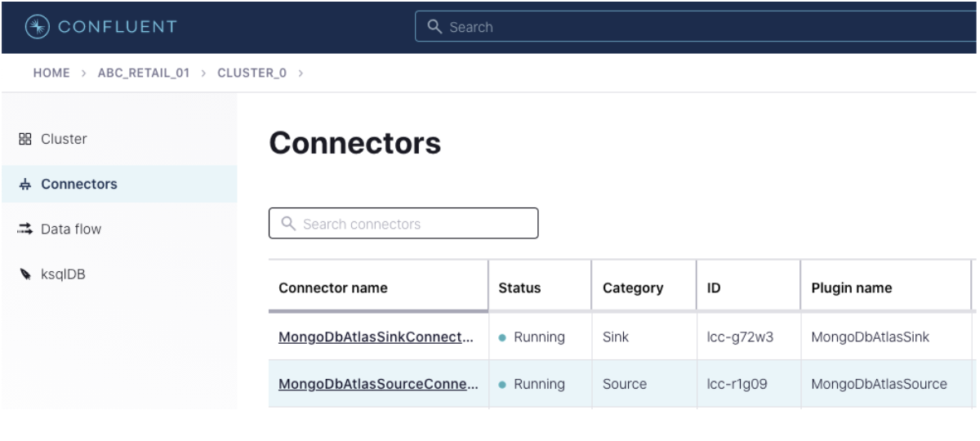Select Connectors in the sidebar
Viewport: 980px width, 441px height.
coord(118,185)
